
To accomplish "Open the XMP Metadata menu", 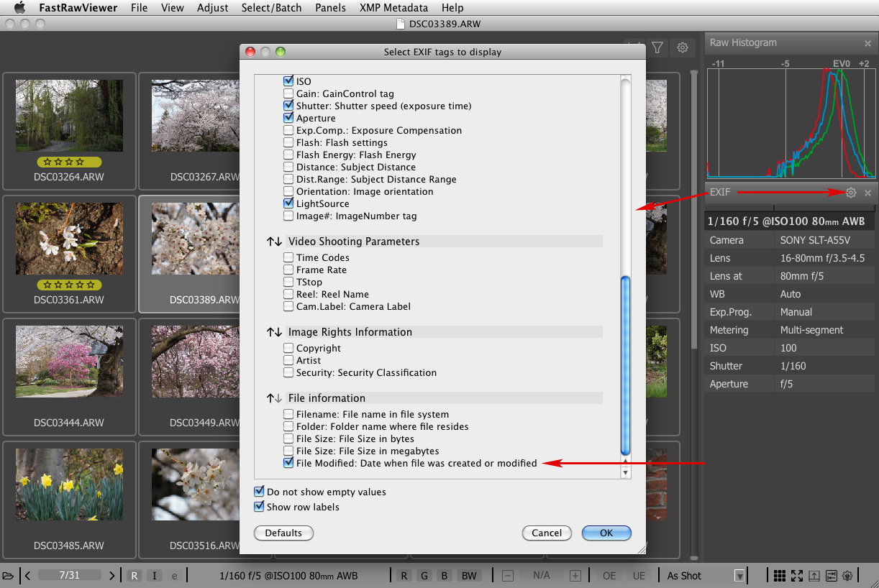I will click(393, 8).
